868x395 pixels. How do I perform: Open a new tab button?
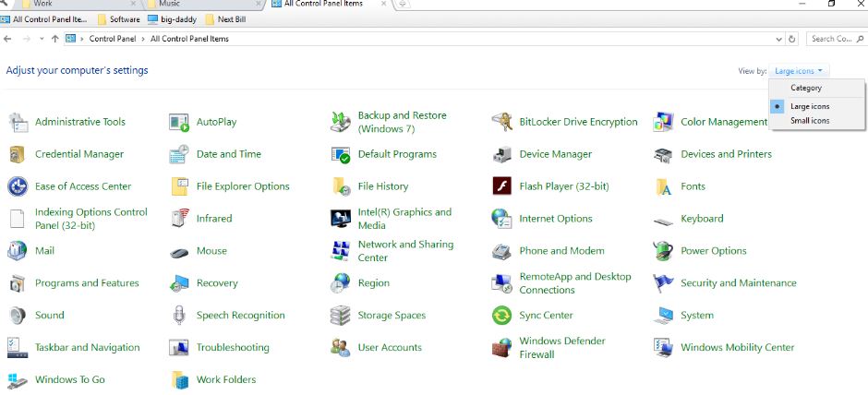(403, 4)
